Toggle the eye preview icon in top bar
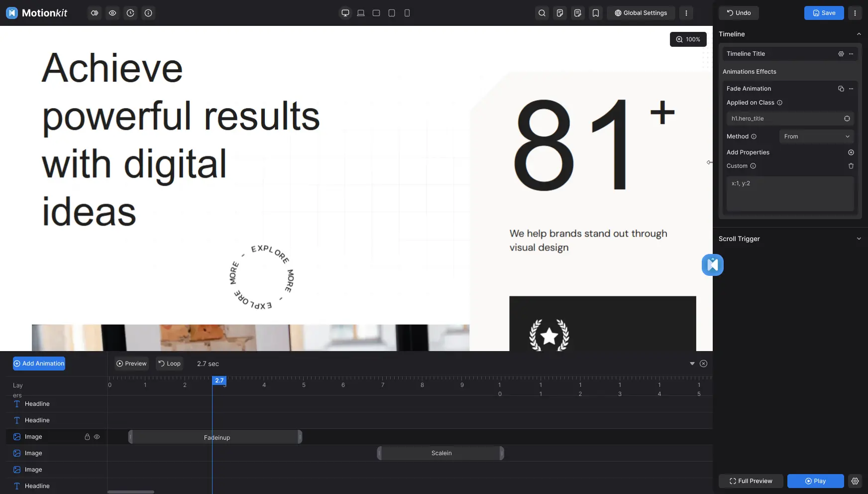Screen dimensions: 868x494 [x=112, y=13]
